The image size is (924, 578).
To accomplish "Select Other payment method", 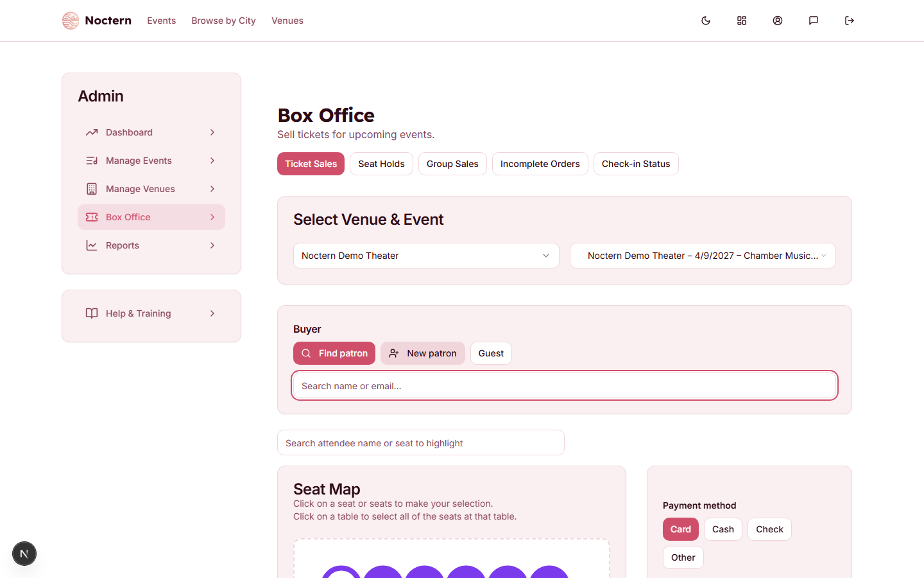I will point(683,557).
